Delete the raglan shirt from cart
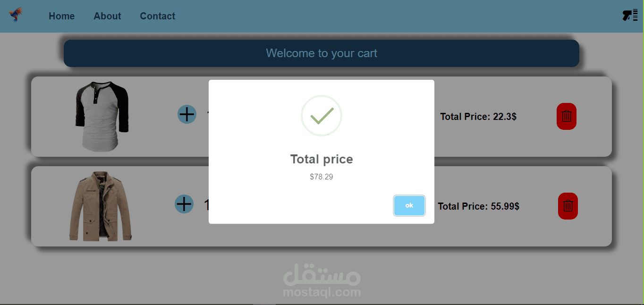The height and width of the screenshot is (305, 644). point(567,116)
